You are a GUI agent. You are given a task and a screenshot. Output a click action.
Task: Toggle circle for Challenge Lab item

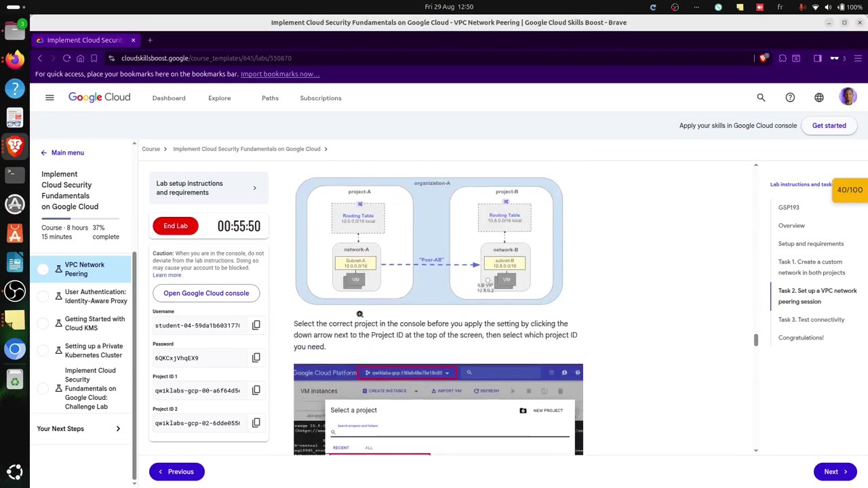tap(43, 389)
